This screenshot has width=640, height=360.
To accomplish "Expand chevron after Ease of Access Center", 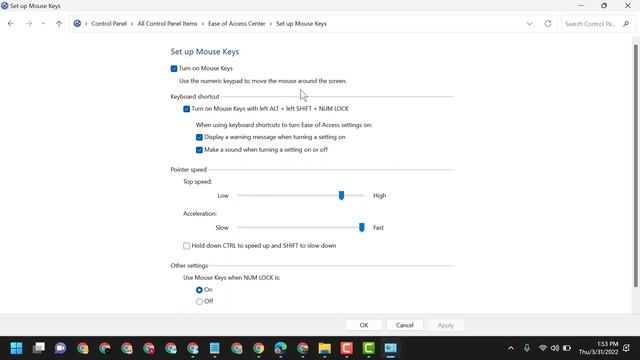I will pyautogui.click(x=271, y=24).
